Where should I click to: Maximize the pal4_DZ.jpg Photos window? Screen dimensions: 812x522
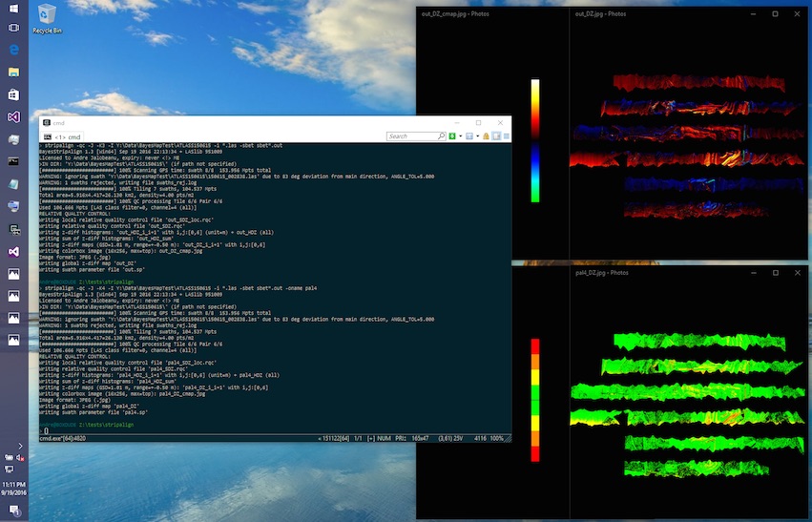point(776,273)
